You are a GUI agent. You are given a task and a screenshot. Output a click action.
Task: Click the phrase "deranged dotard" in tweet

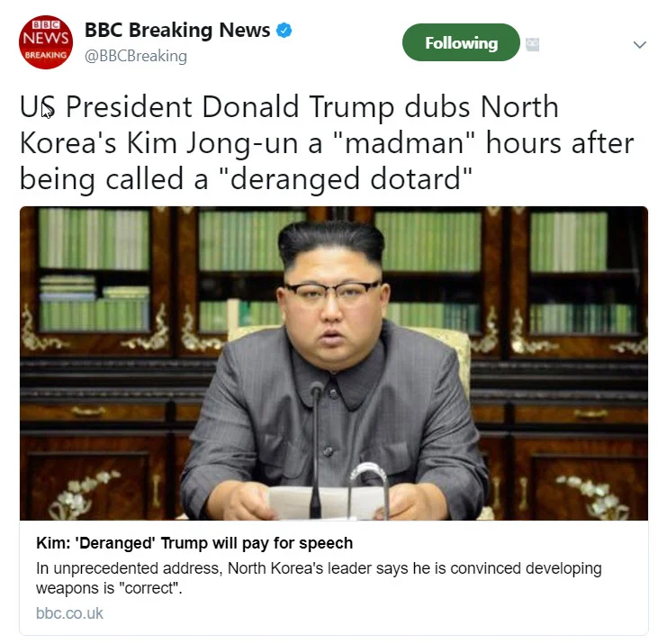(346, 179)
